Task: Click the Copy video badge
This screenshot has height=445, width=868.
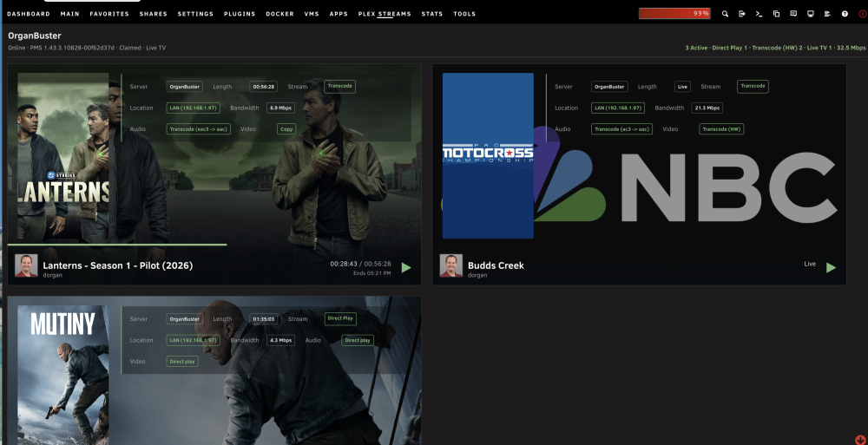Action: click(286, 129)
